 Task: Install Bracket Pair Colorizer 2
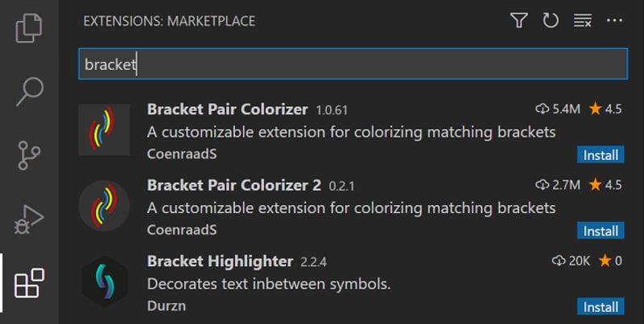tap(601, 231)
